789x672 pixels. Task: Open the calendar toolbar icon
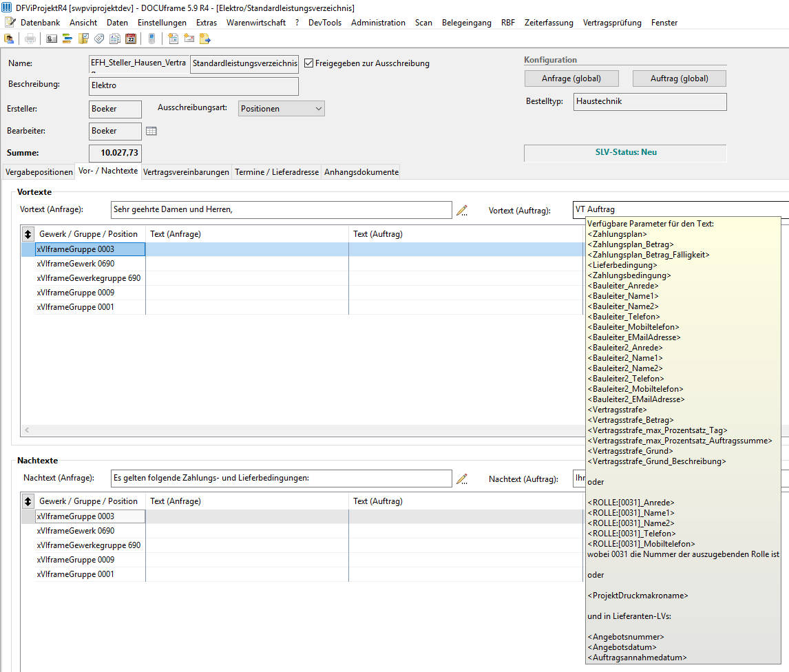click(131, 39)
